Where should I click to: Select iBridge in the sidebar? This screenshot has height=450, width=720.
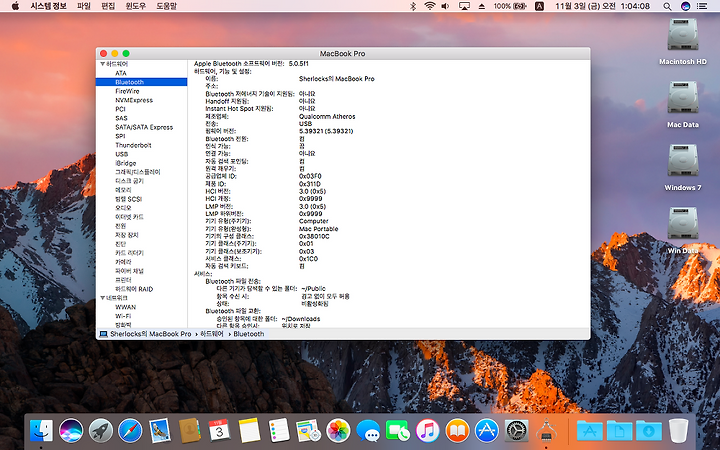pyautogui.click(x=126, y=163)
